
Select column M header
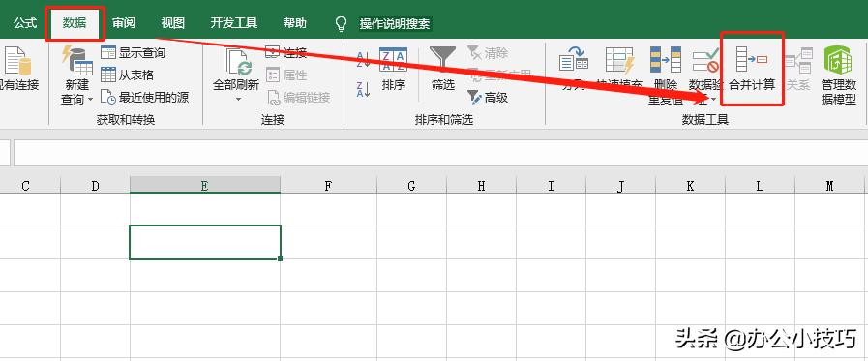coord(830,186)
